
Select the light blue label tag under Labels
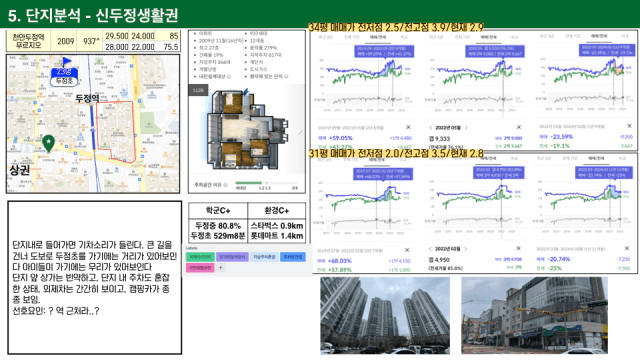[264, 257]
